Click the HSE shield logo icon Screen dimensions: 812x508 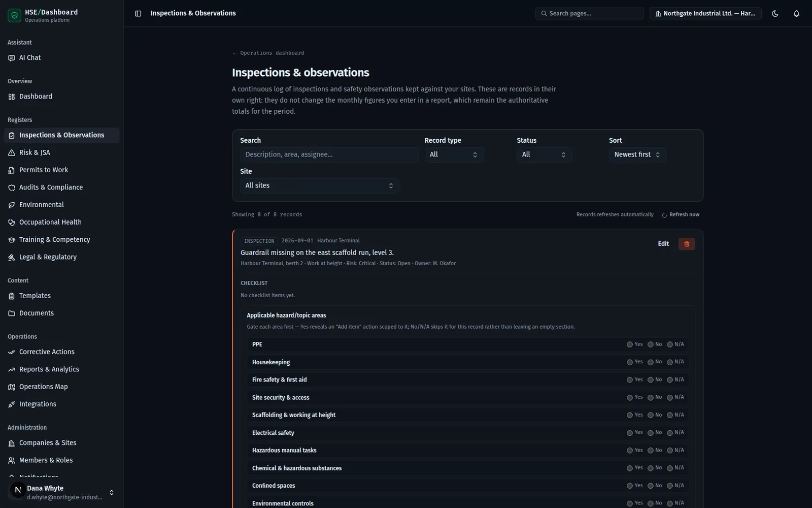pos(15,16)
